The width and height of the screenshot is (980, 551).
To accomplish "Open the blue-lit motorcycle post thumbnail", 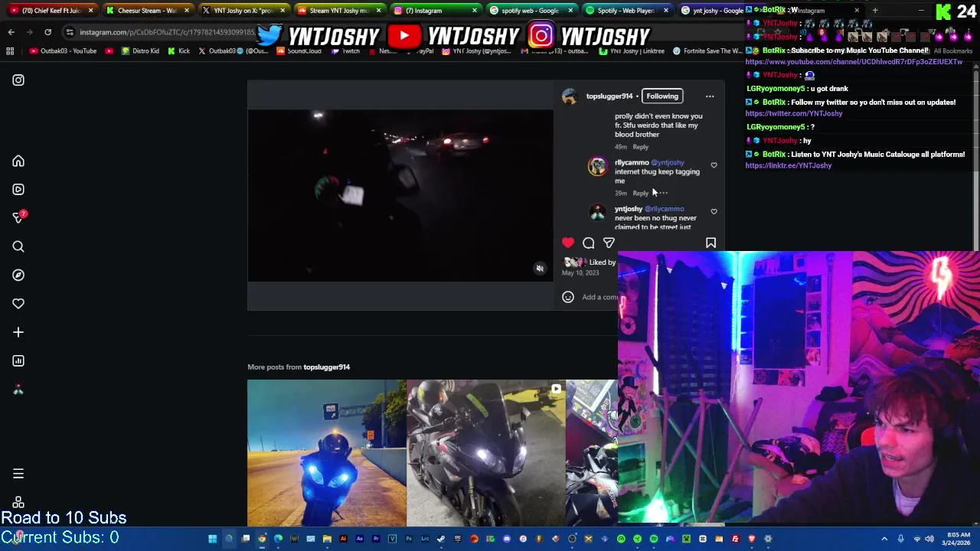I will pyautogui.click(x=327, y=453).
